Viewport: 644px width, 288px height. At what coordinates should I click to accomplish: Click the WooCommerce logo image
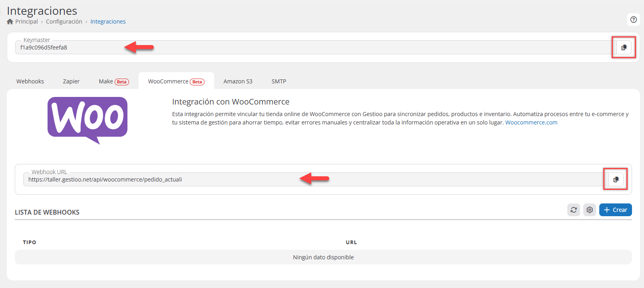(87, 120)
